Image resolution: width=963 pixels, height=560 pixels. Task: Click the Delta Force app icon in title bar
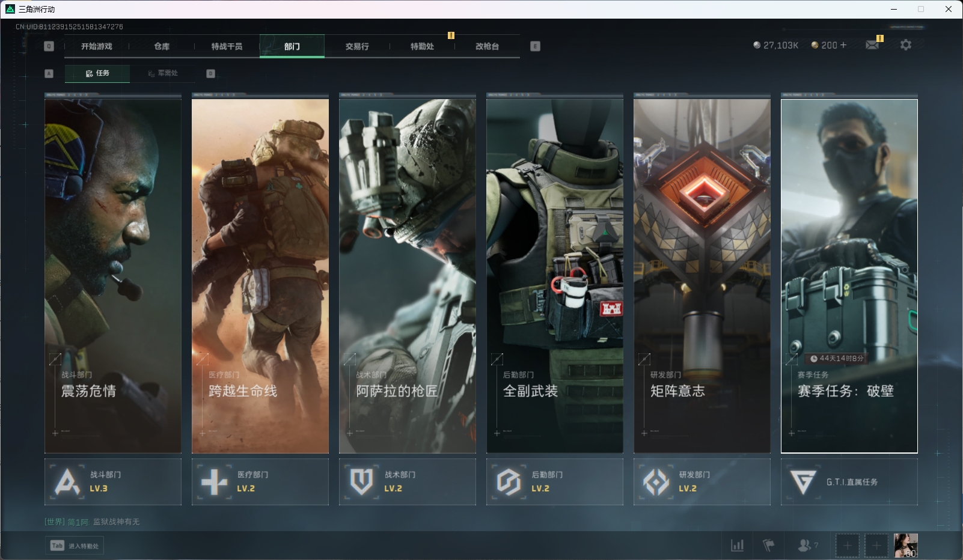point(10,9)
